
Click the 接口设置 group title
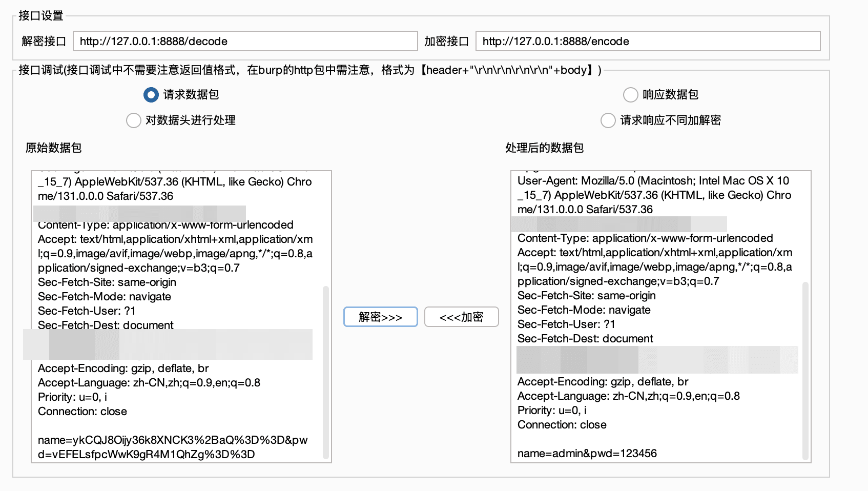[x=41, y=15]
